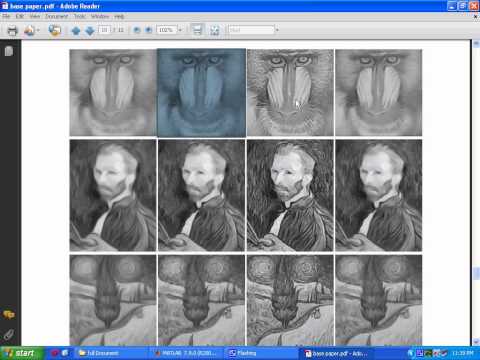
Task: Open the Document menu
Action: pyautogui.click(x=56, y=16)
